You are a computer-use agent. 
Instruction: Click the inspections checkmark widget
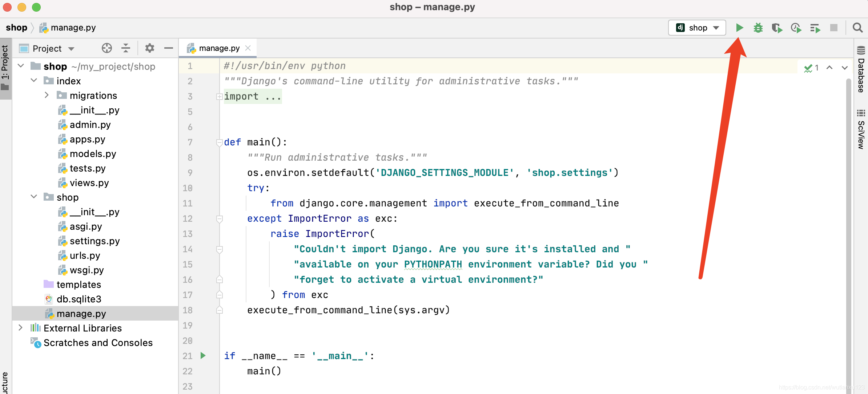(x=811, y=68)
